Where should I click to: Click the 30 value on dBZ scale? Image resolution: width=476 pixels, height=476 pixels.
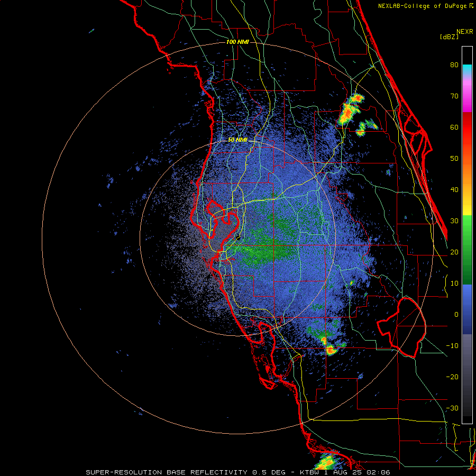(x=454, y=221)
